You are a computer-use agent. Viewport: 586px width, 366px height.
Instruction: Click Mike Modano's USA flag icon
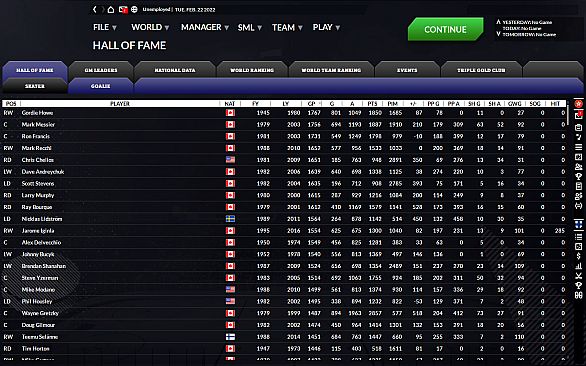(230, 289)
